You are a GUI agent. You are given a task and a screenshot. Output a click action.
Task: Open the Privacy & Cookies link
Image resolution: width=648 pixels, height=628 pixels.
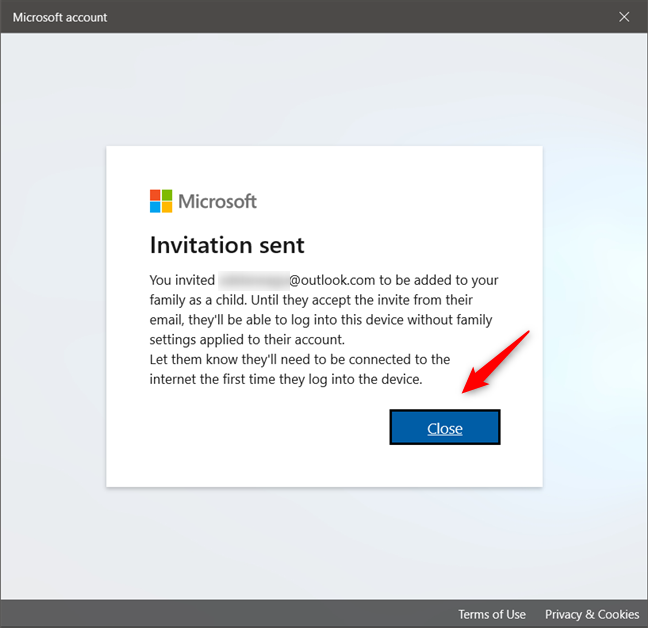[x=591, y=614]
